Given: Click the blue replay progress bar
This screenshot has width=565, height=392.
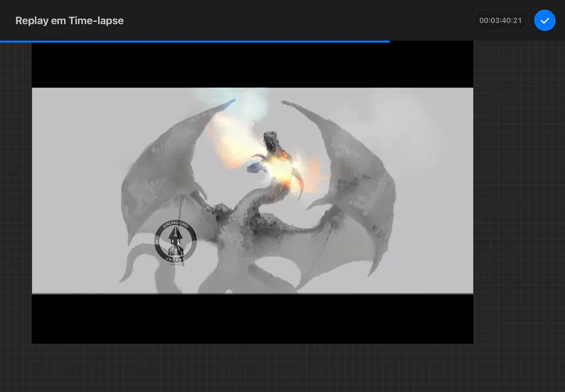Looking at the screenshot, I should point(195,42).
